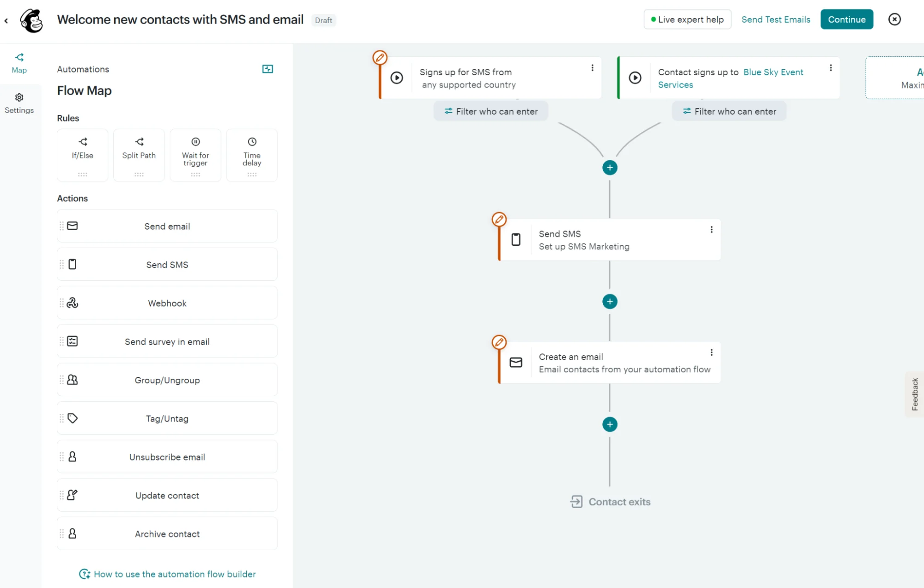Viewport: 924px width, 588px height.
Task: Choose the Archive contact action
Action: coord(167,533)
